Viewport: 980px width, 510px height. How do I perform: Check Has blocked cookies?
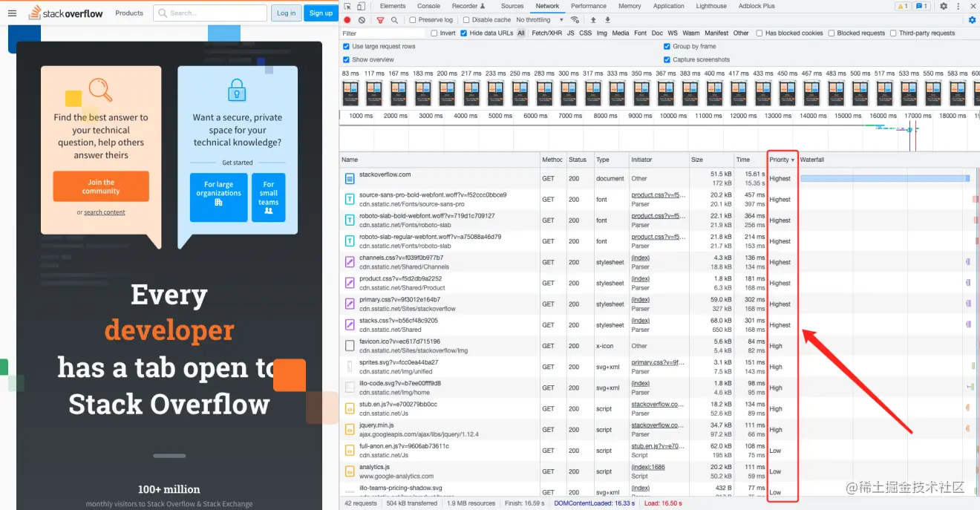759,33
